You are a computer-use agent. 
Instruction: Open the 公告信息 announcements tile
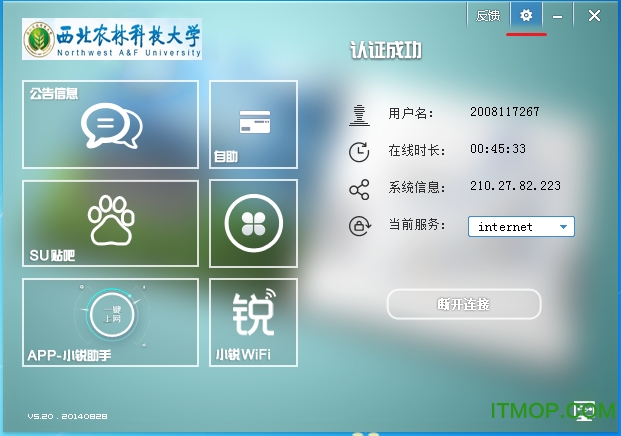(110, 124)
